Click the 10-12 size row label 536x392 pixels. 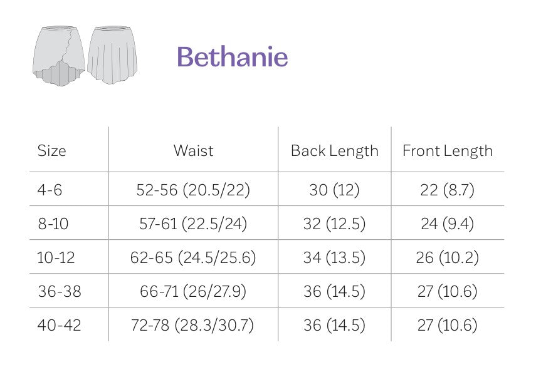(x=56, y=257)
